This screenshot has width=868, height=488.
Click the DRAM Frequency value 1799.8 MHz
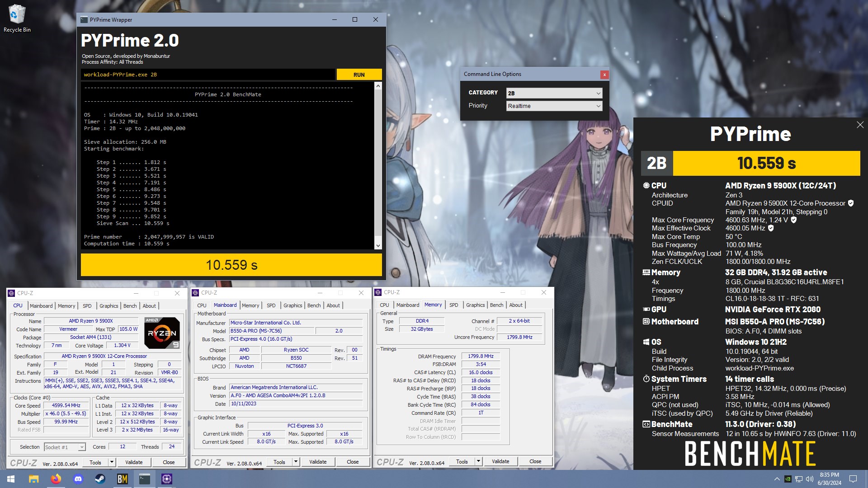(481, 356)
